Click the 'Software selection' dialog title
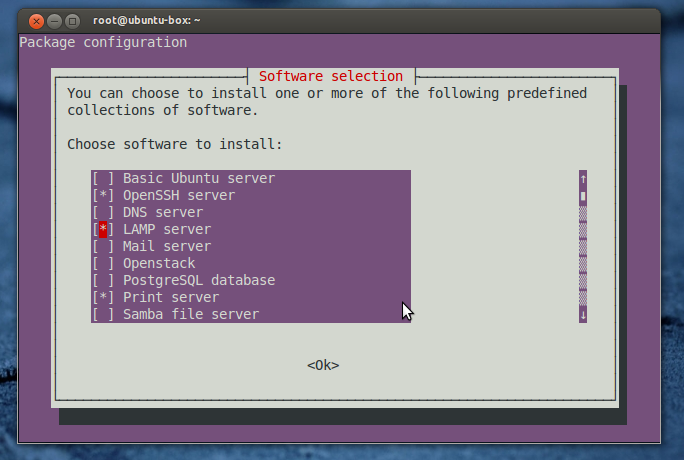 331,76
